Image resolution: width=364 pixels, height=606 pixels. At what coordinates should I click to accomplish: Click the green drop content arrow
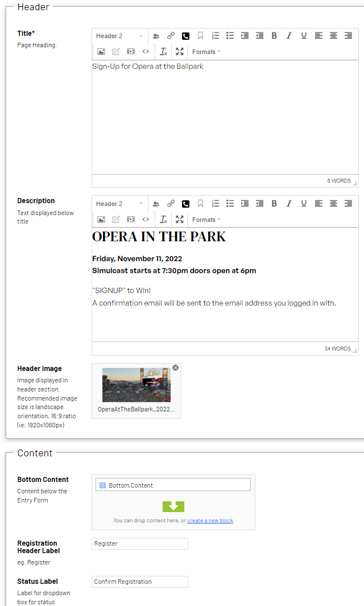coord(173,506)
